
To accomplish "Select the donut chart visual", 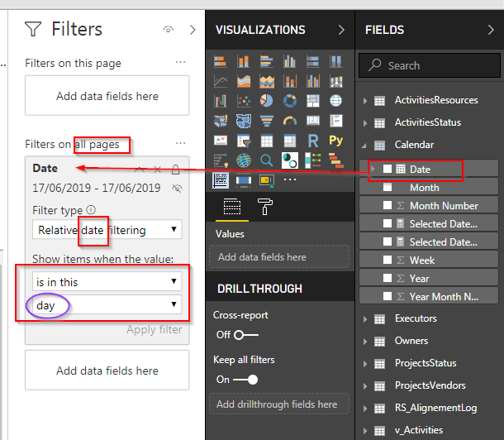I will tap(290, 101).
